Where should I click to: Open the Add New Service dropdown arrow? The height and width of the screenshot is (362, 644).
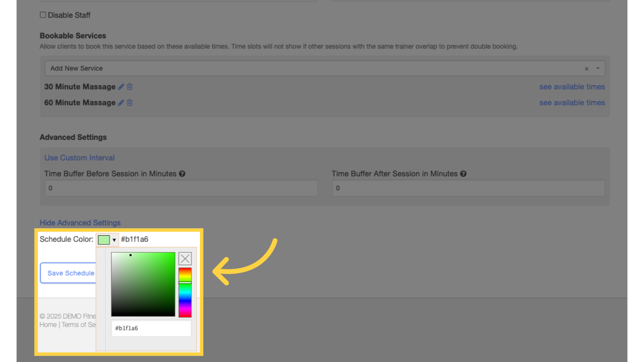click(598, 68)
